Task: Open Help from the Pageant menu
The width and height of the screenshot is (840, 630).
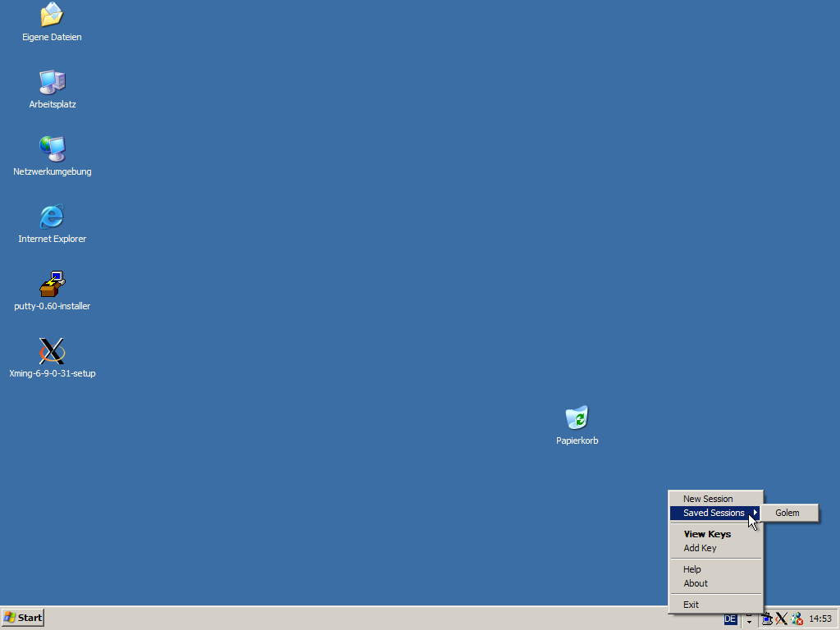Action: tap(692, 569)
